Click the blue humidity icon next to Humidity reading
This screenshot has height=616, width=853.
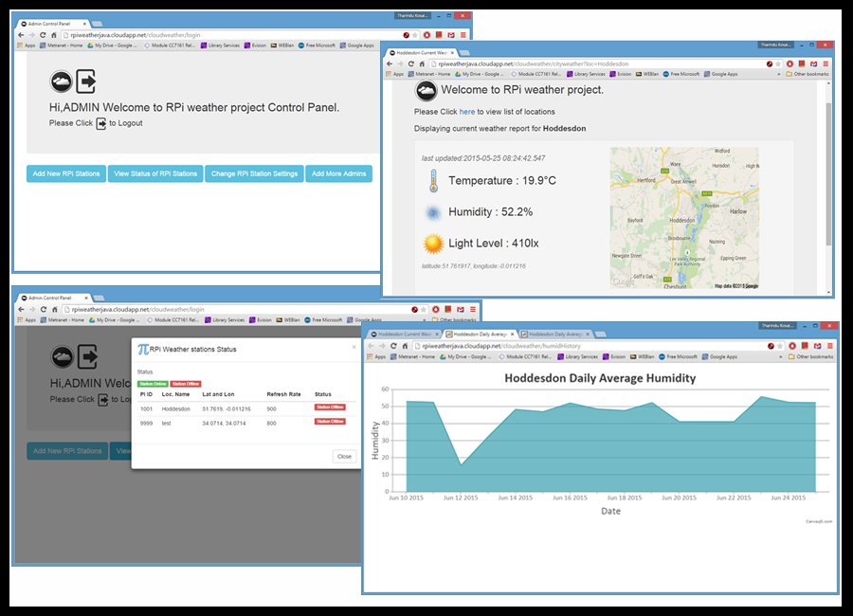pyautogui.click(x=433, y=212)
